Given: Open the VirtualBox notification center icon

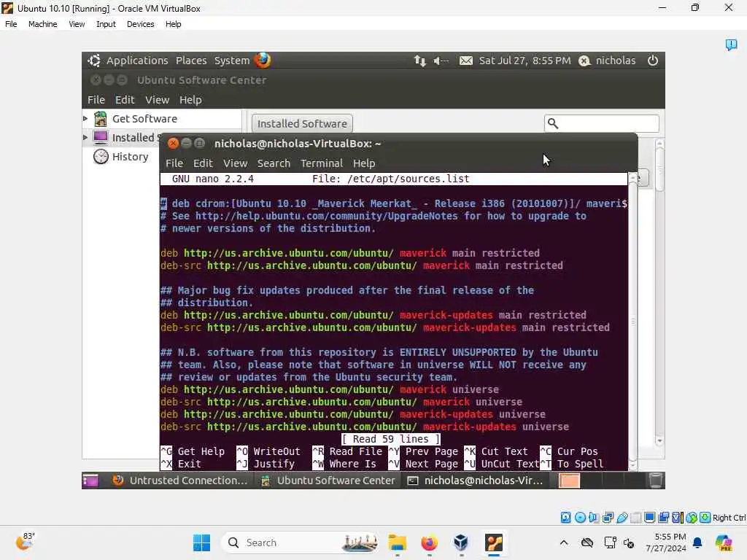Looking at the screenshot, I should pyautogui.click(x=731, y=44).
